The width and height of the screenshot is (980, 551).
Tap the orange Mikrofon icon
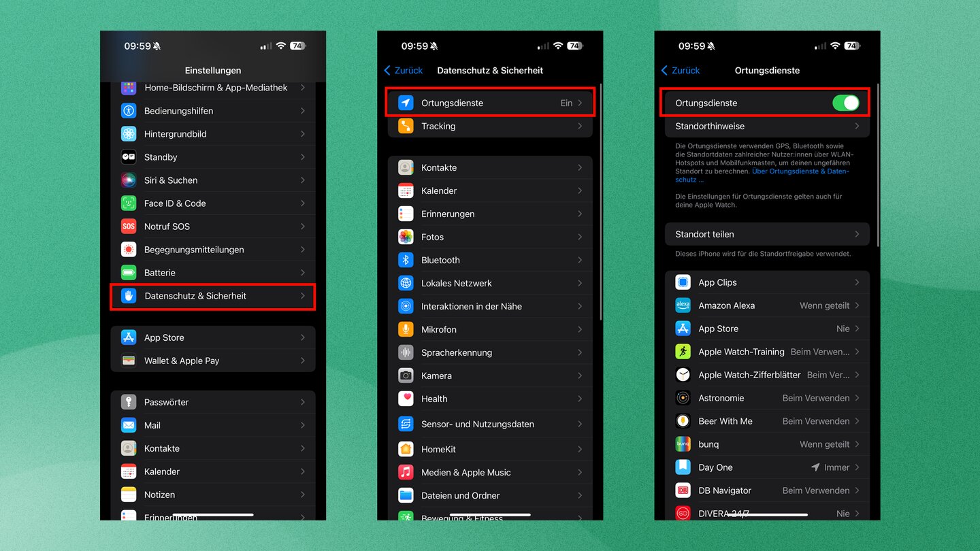[406, 330]
